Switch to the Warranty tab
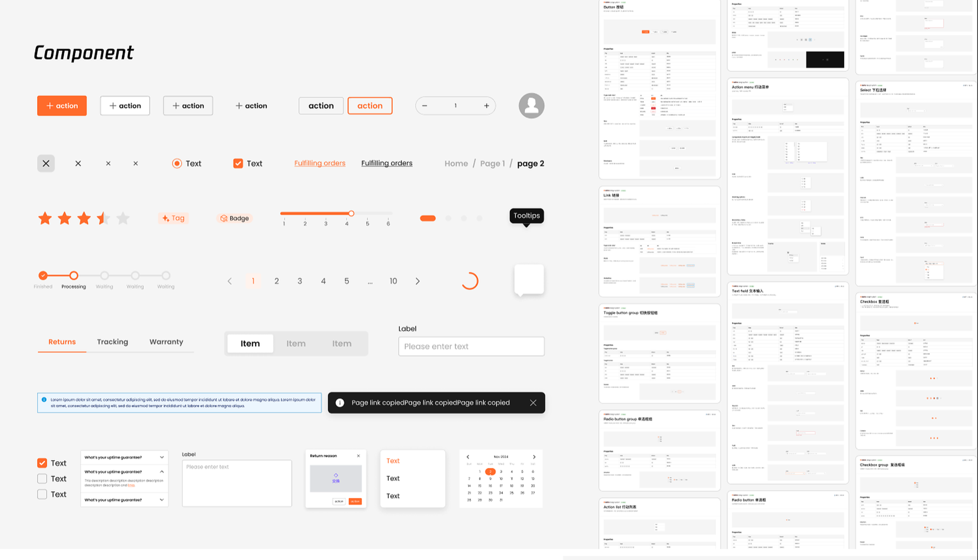The width and height of the screenshot is (978, 560). (166, 342)
